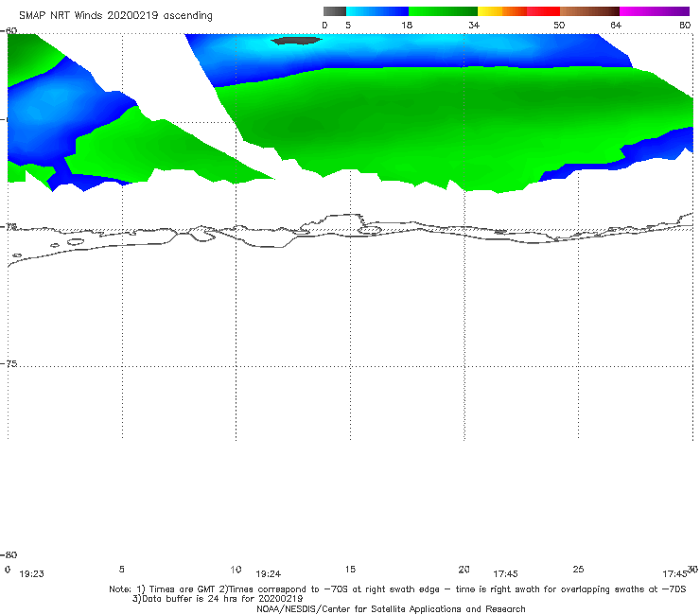The height and width of the screenshot is (615, 700).
Task: Click the note line starting 'Note: 1) Times are GMT'
Action: [397, 589]
